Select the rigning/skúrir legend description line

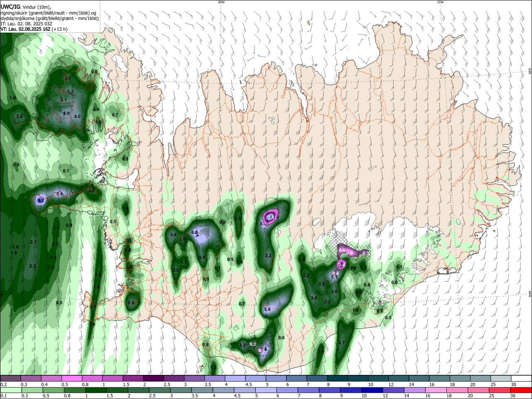coord(48,13)
